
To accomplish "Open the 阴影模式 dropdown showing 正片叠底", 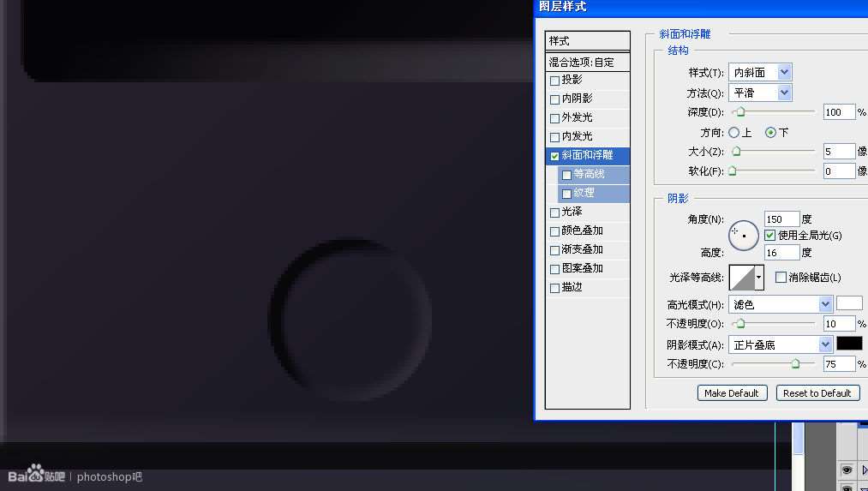I will (x=781, y=344).
